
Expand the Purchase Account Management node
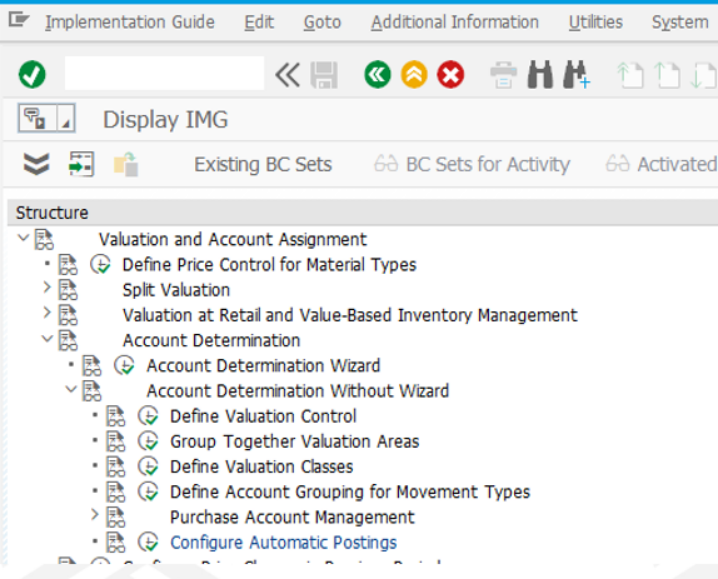coord(94,515)
